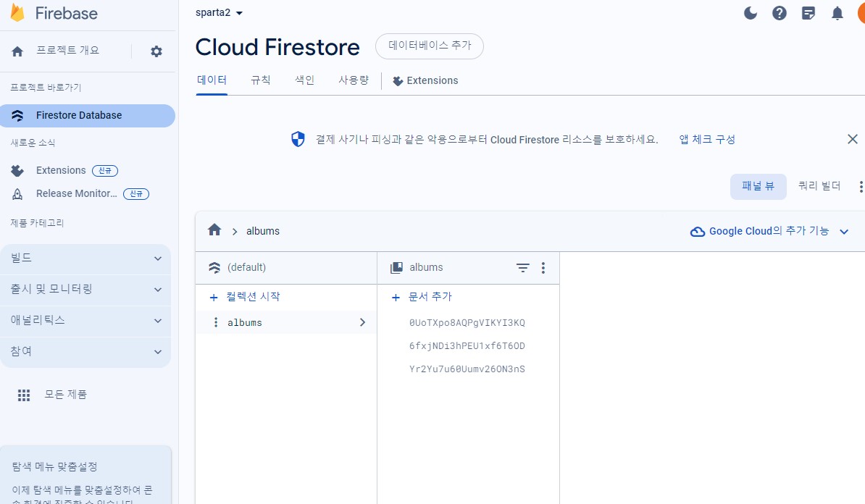Click 문서 추가 to add a document
The width and height of the screenshot is (865, 504).
pyautogui.click(x=430, y=297)
